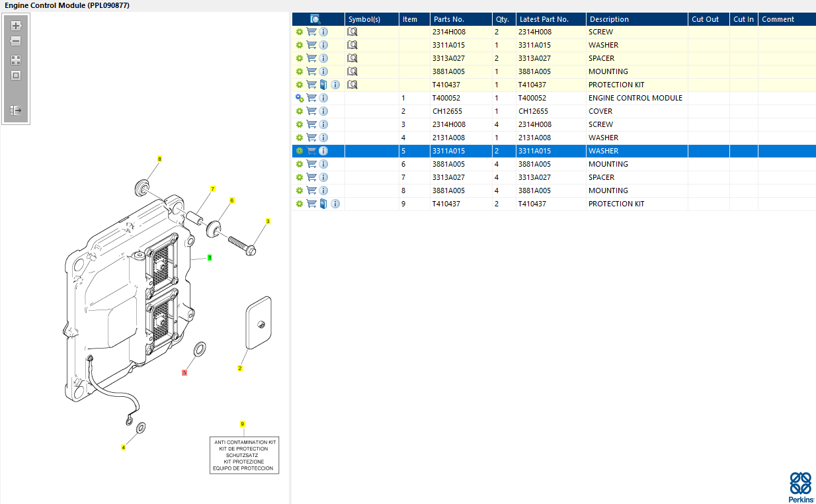Click the Parts No. column header
Screen dimensions: 816x504
(449, 19)
